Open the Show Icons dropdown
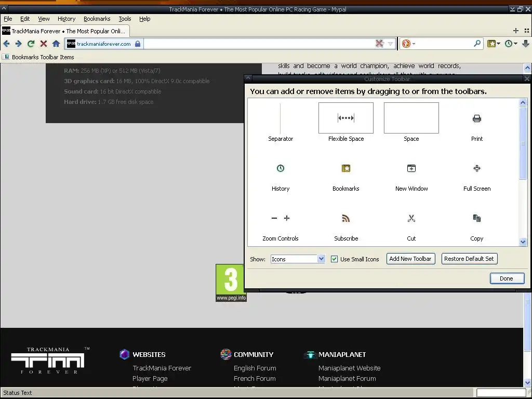 (298, 259)
